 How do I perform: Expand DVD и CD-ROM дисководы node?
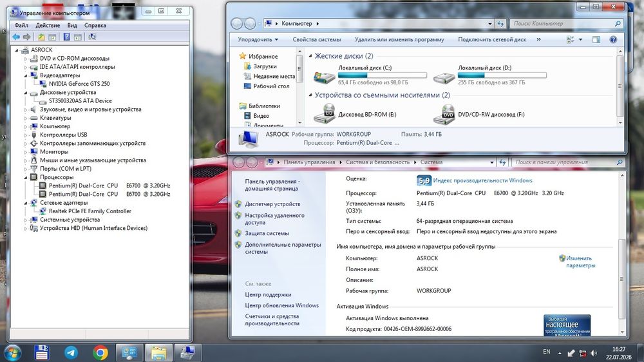[26, 59]
